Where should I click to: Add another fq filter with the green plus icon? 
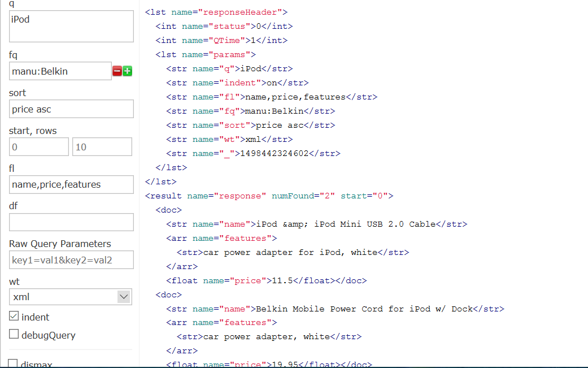click(128, 71)
